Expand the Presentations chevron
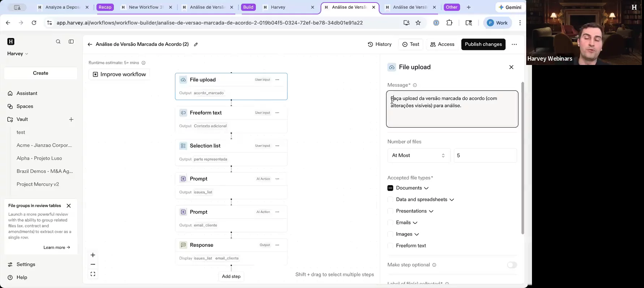The height and width of the screenshot is (288, 644). (x=431, y=211)
